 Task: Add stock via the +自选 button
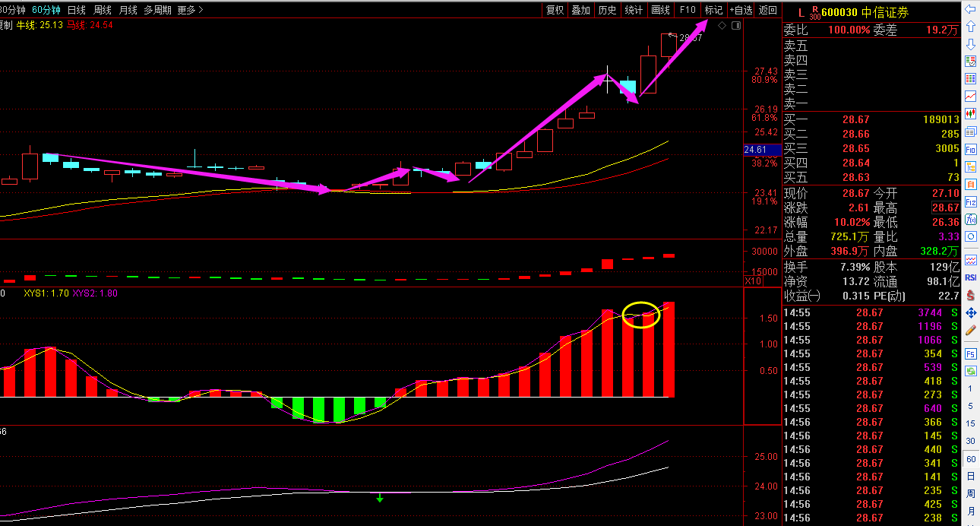[x=741, y=10]
